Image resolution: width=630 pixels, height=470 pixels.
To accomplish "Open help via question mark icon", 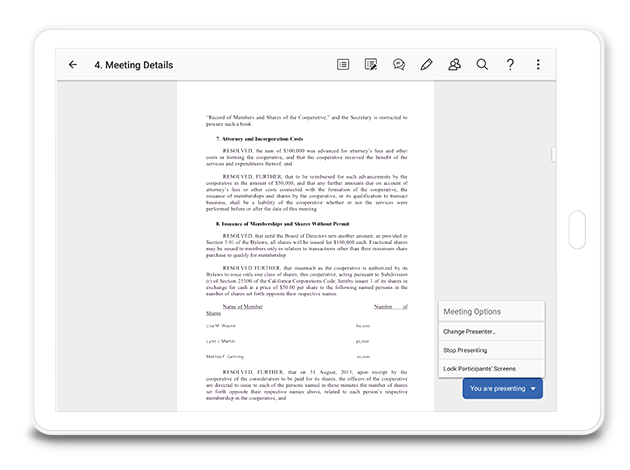I will (x=510, y=65).
